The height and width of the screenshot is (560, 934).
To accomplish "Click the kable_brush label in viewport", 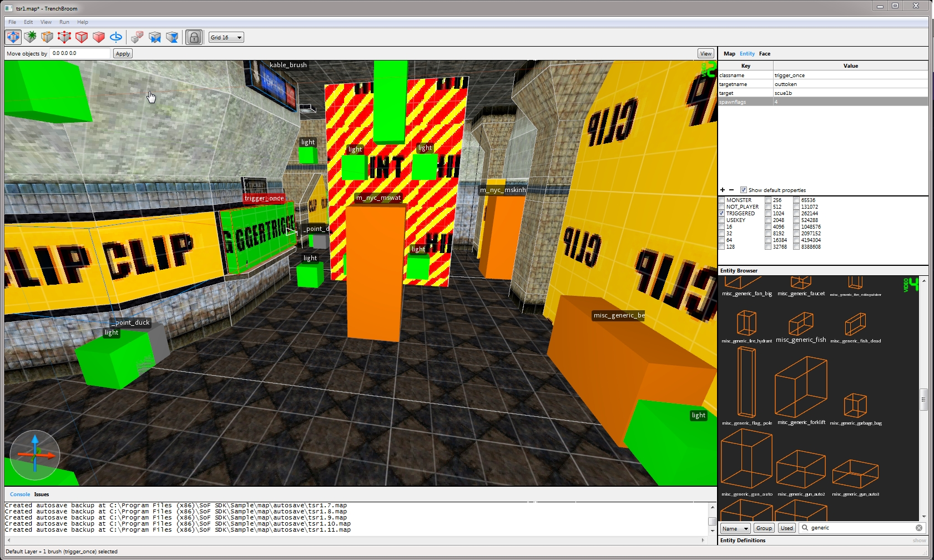I will click(x=288, y=65).
